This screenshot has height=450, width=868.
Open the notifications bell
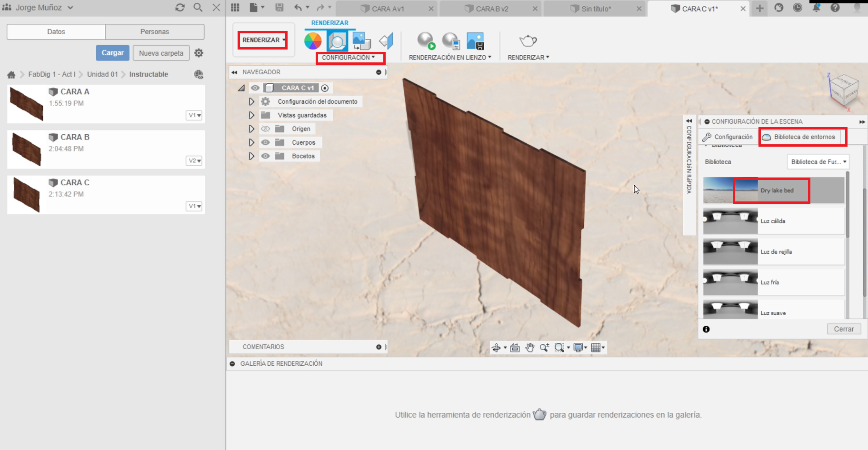click(817, 8)
